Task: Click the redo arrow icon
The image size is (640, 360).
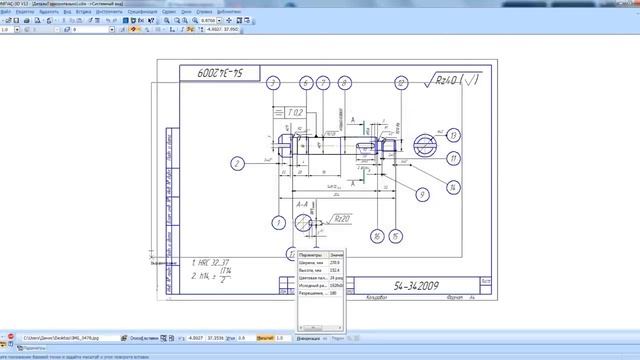Action: (x=115, y=20)
